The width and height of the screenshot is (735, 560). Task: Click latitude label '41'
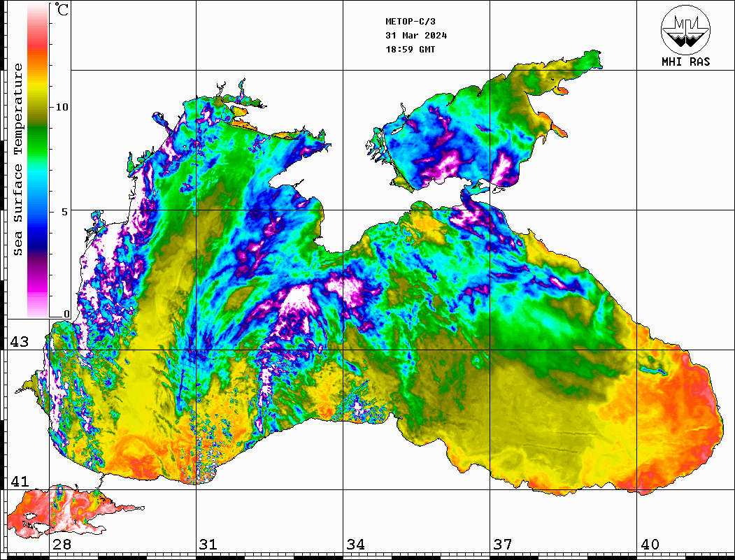20,481
